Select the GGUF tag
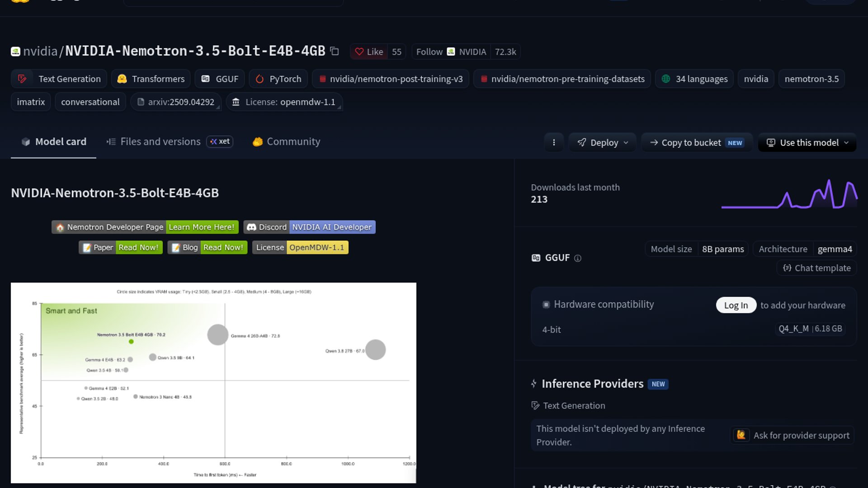Screen dimensions: 868x488 (220, 79)
